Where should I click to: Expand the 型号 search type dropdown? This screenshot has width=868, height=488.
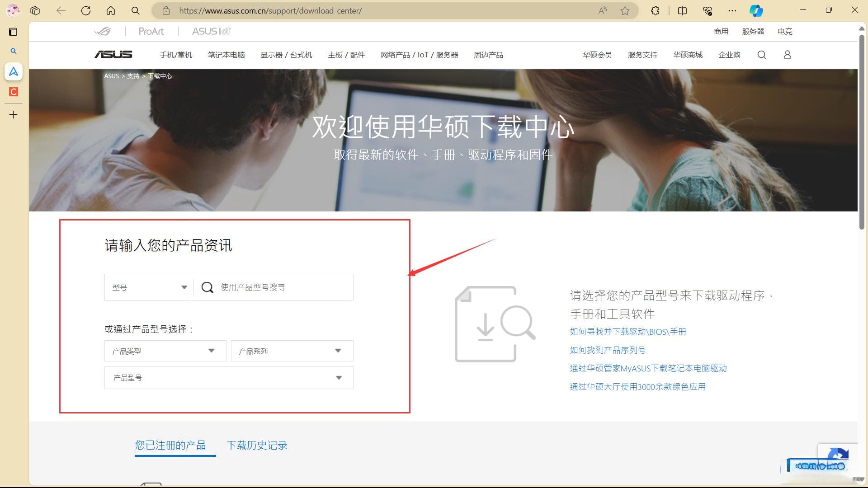(x=149, y=287)
